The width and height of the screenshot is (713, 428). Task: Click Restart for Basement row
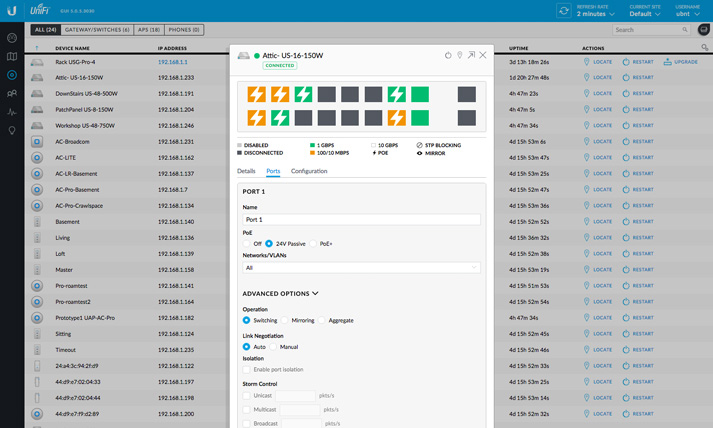[x=638, y=222]
